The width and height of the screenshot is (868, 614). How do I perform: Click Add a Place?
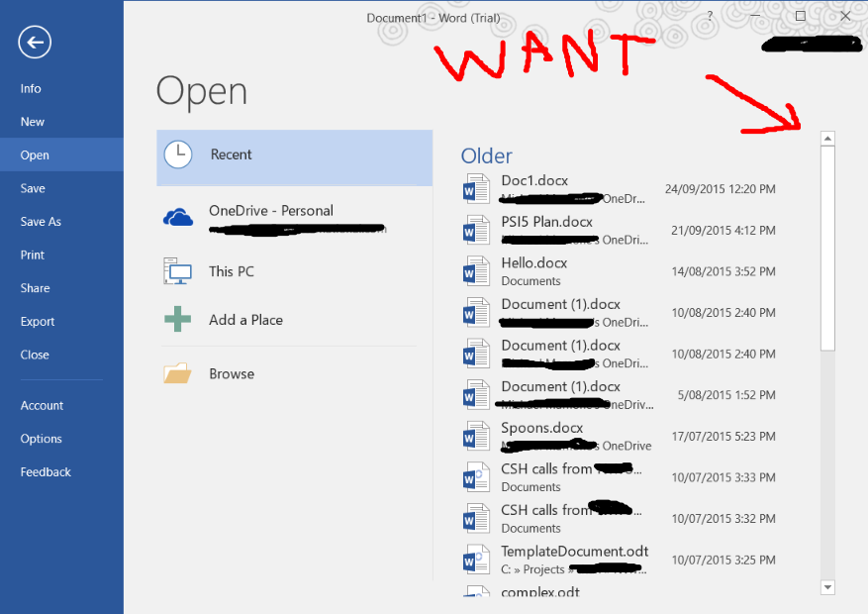pos(295,320)
